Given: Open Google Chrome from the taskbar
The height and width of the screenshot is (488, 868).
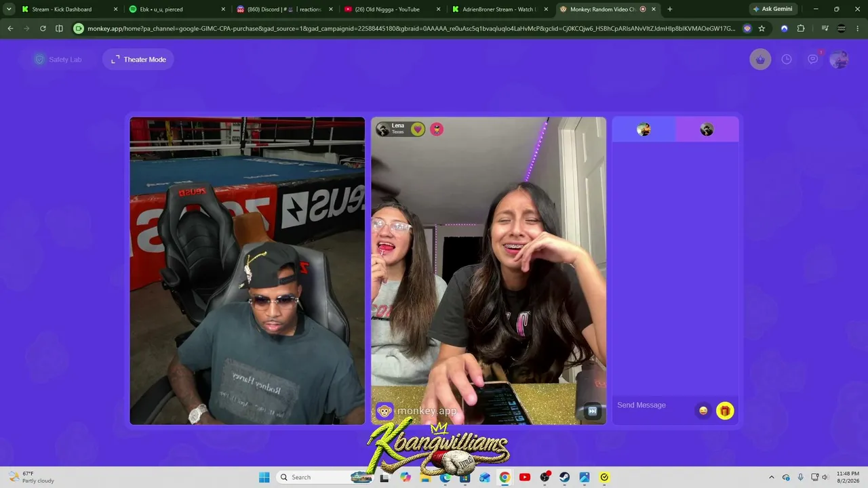Looking at the screenshot, I should 505,477.
